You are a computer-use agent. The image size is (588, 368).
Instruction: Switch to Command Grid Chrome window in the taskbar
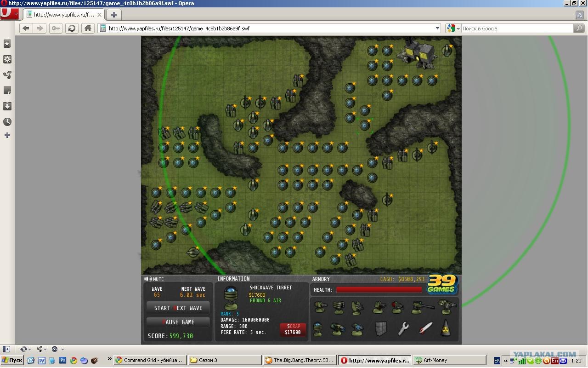[151, 360]
